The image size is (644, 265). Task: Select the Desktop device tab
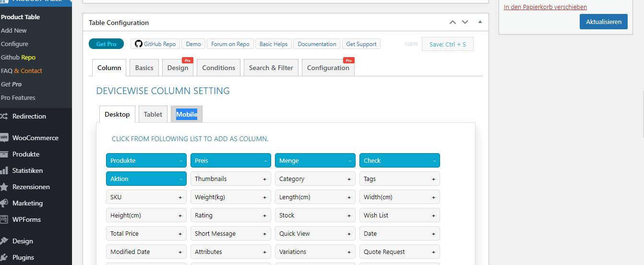point(117,114)
